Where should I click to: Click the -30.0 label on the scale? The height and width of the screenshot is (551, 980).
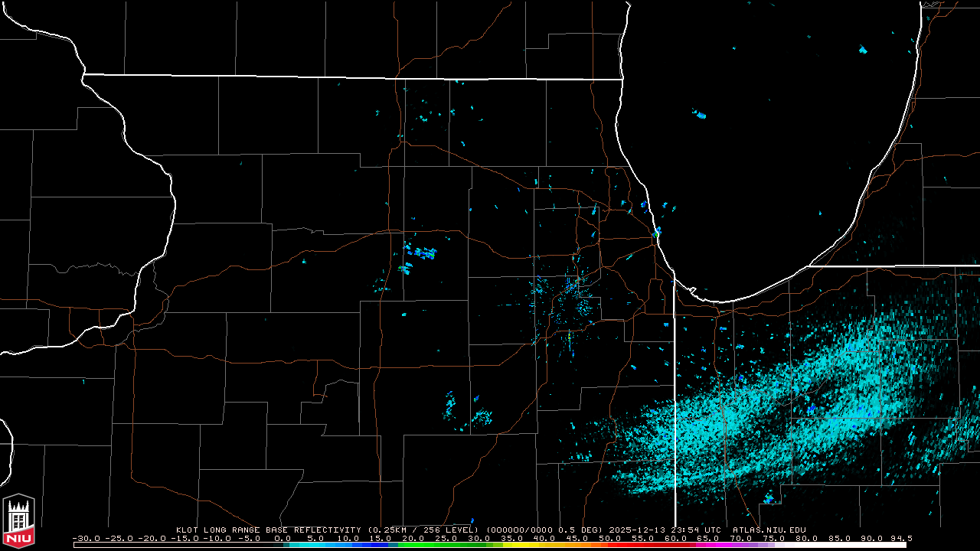pyautogui.click(x=87, y=538)
